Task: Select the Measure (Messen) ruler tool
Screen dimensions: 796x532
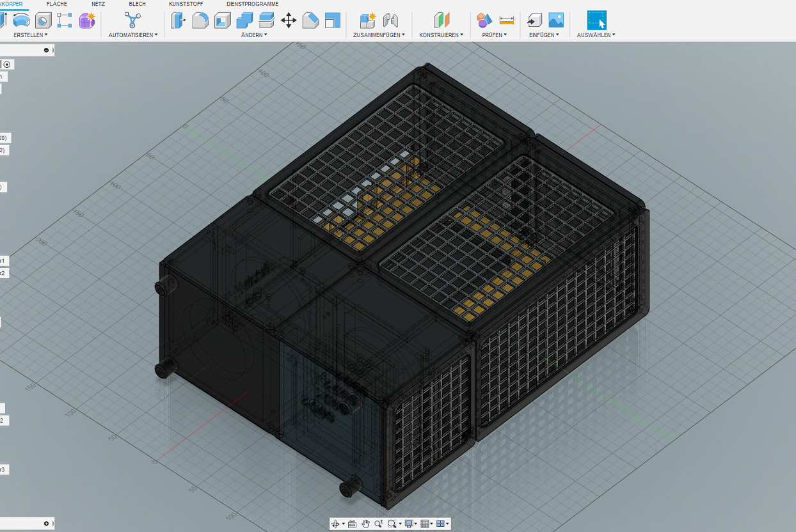Action: 506,20
